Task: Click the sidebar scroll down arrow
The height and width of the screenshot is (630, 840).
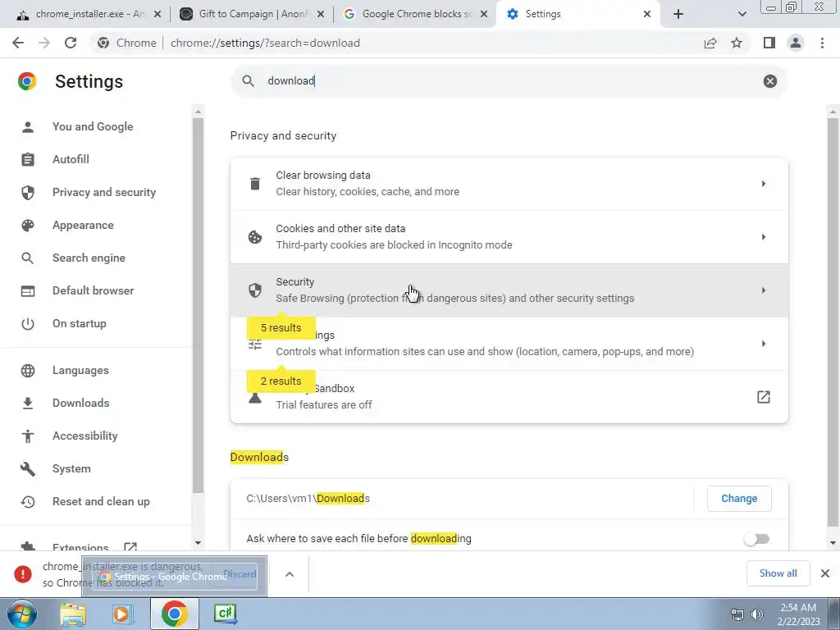Action: coord(198,543)
